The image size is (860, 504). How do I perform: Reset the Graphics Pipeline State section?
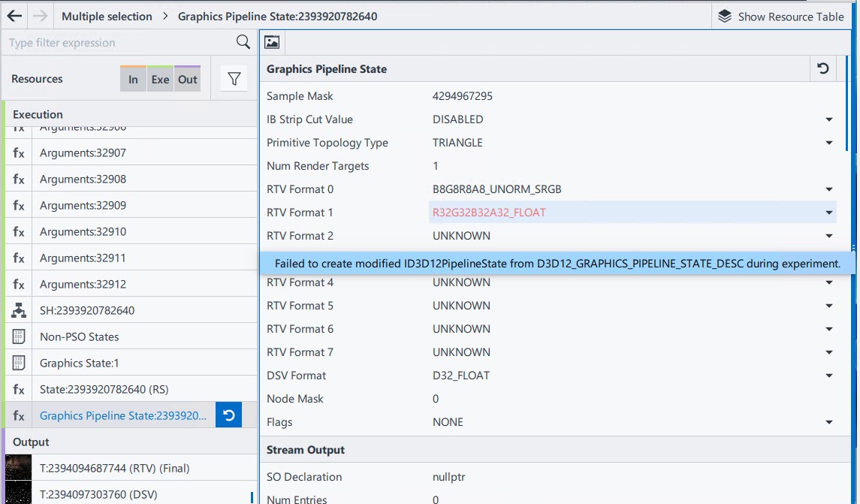click(x=823, y=69)
